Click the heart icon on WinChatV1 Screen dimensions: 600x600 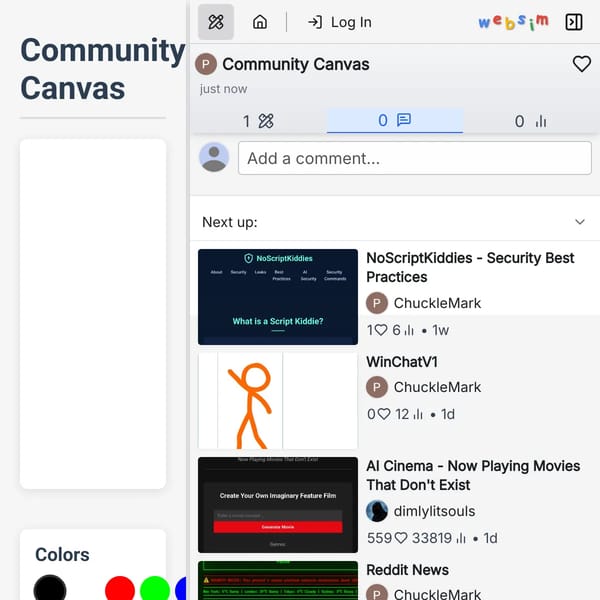[x=384, y=414]
